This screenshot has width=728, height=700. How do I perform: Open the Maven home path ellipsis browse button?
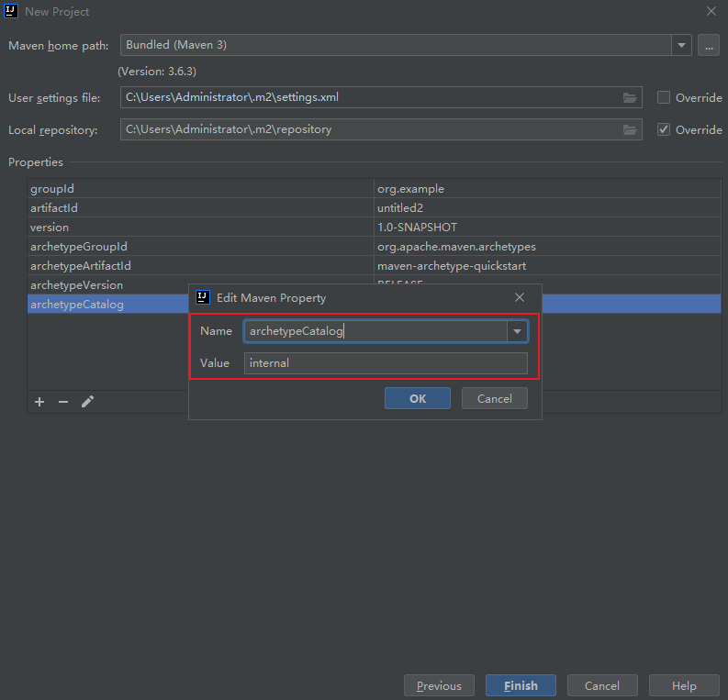pyautogui.click(x=709, y=46)
